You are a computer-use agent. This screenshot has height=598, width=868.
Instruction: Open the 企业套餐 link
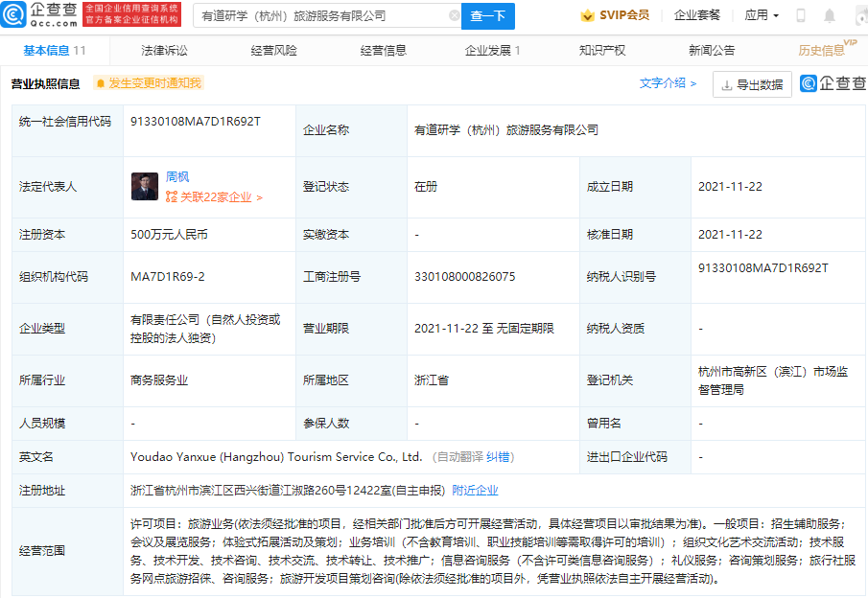pyautogui.click(x=697, y=15)
